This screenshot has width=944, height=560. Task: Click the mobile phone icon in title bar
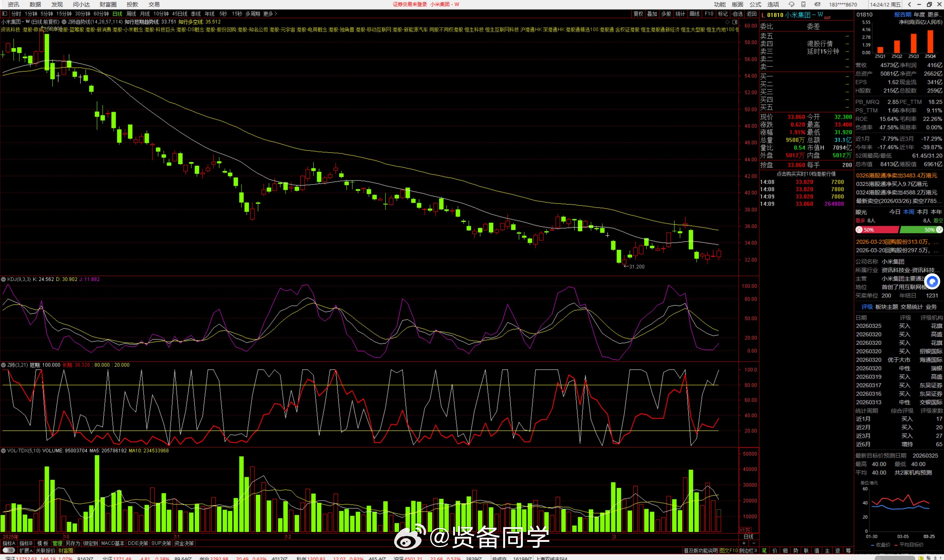coord(803,5)
